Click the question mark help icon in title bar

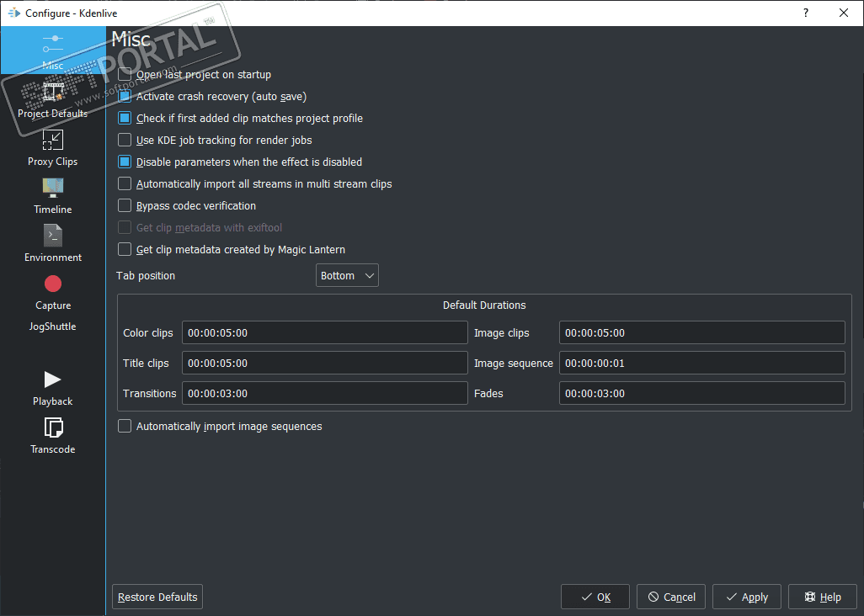coord(806,13)
